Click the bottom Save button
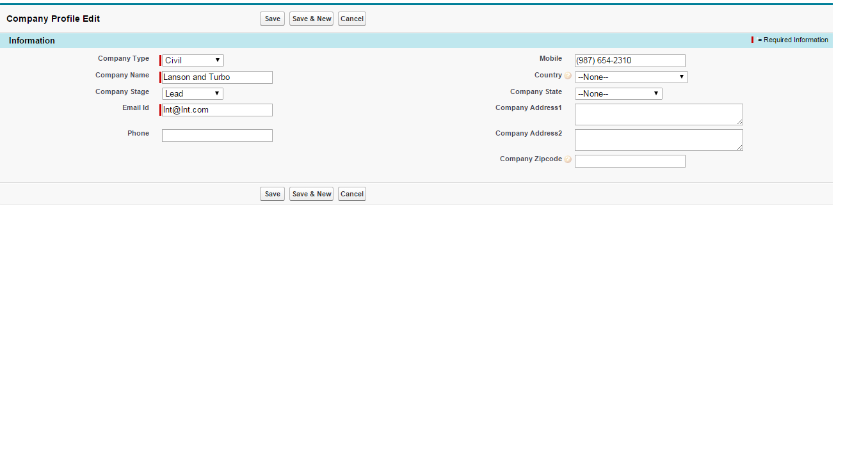The height and width of the screenshot is (449, 868). [272, 194]
